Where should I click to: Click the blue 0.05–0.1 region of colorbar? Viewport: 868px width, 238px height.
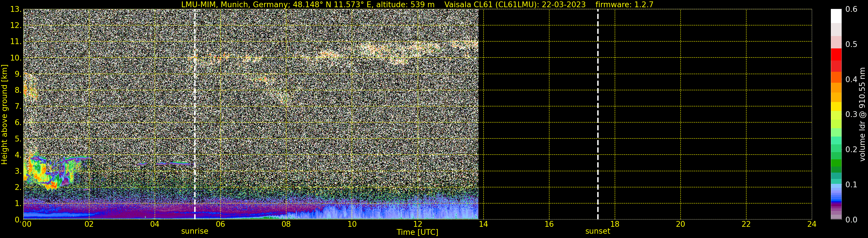coord(836,193)
